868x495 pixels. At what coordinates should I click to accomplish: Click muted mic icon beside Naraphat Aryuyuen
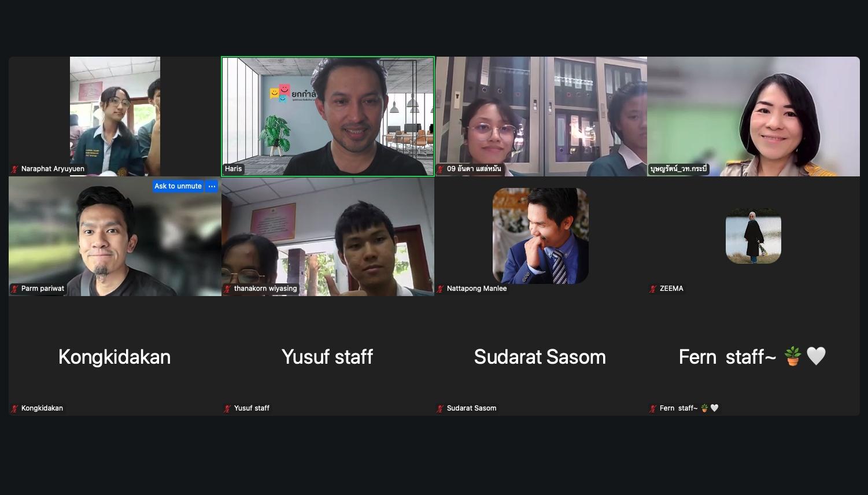14,169
